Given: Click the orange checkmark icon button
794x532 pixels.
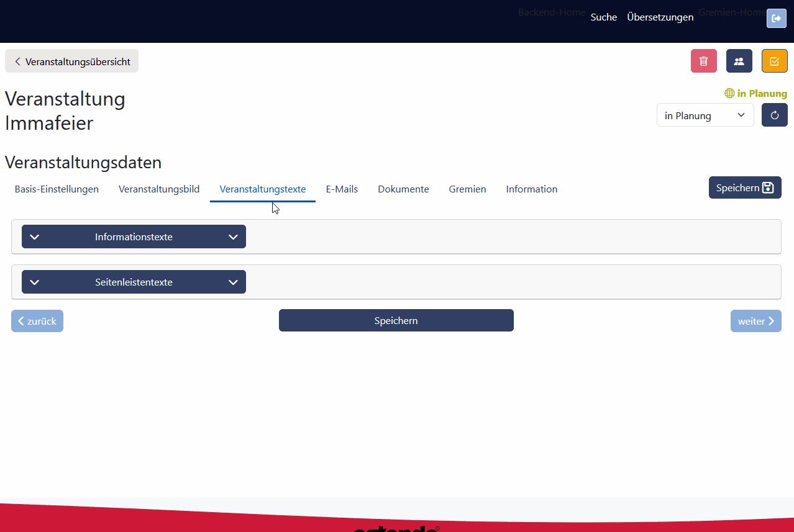Looking at the screenshot, I should 774,61.
